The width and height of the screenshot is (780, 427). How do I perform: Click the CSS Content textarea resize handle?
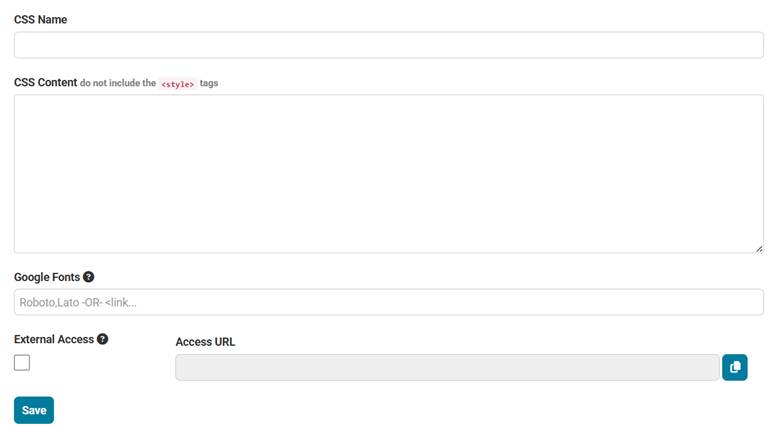tap(759, 249)
